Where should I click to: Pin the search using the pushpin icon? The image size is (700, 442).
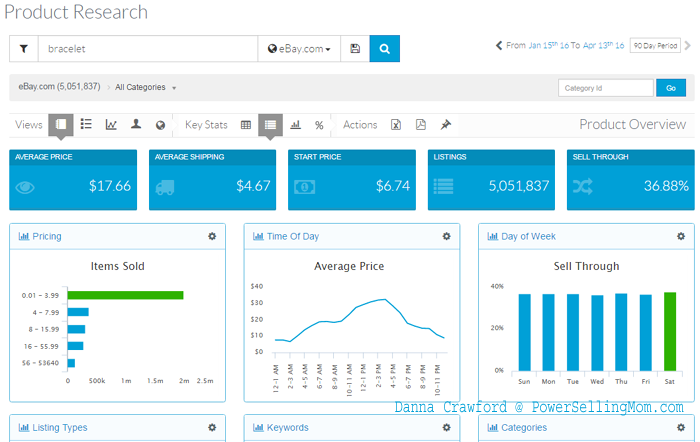click(446, 125)
